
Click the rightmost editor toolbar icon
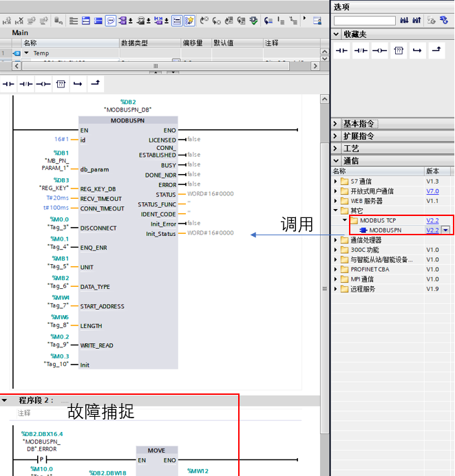tap(317, 21)
